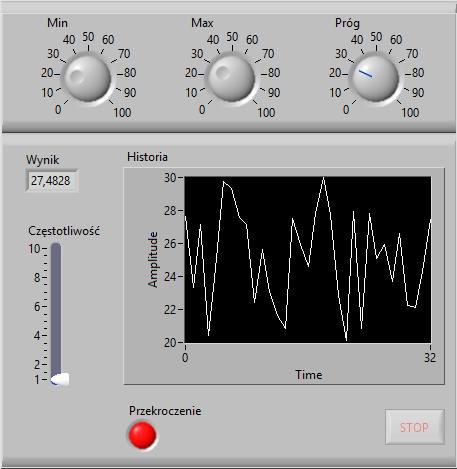Screen dimensions: 457x469
Task: Set Min knob to the 50 mark
Action: 88,37
